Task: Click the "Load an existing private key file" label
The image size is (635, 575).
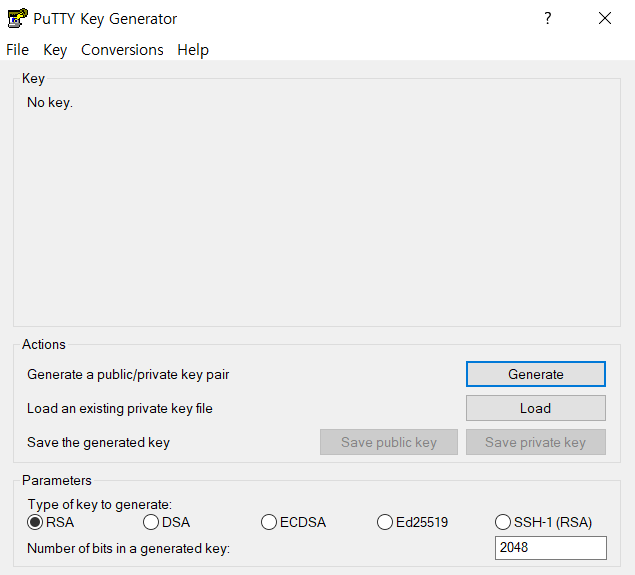Action: point(119,409)
